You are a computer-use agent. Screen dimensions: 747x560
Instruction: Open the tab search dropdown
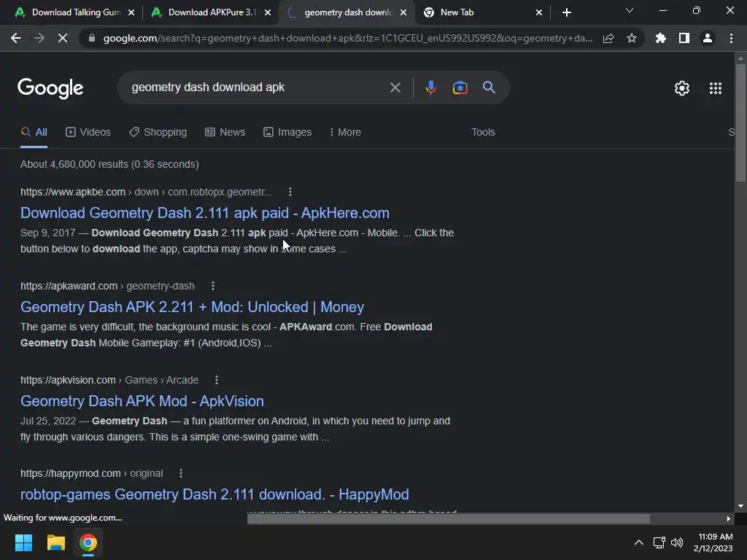pos(630,10)
